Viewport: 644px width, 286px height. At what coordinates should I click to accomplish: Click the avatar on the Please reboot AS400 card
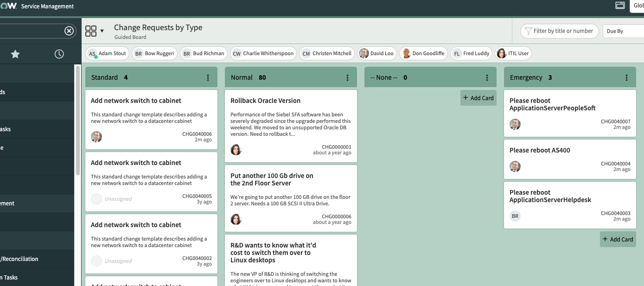click(x=515, y=166)
